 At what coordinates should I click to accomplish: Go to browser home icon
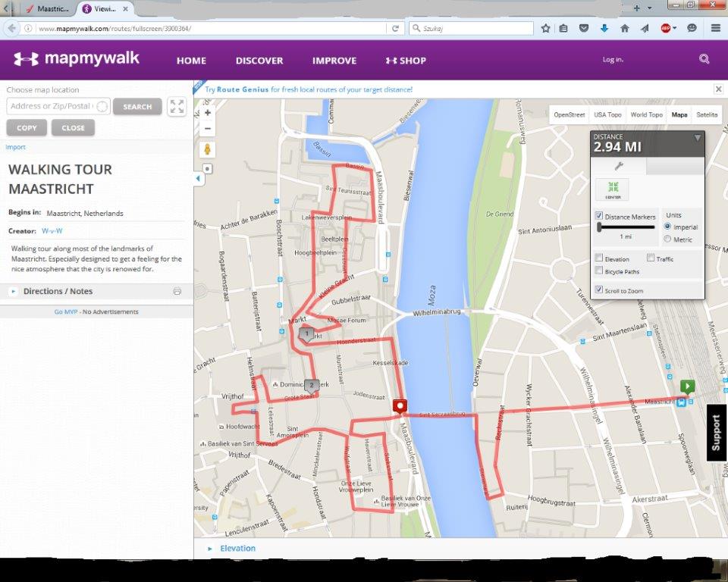click(625, 28)
